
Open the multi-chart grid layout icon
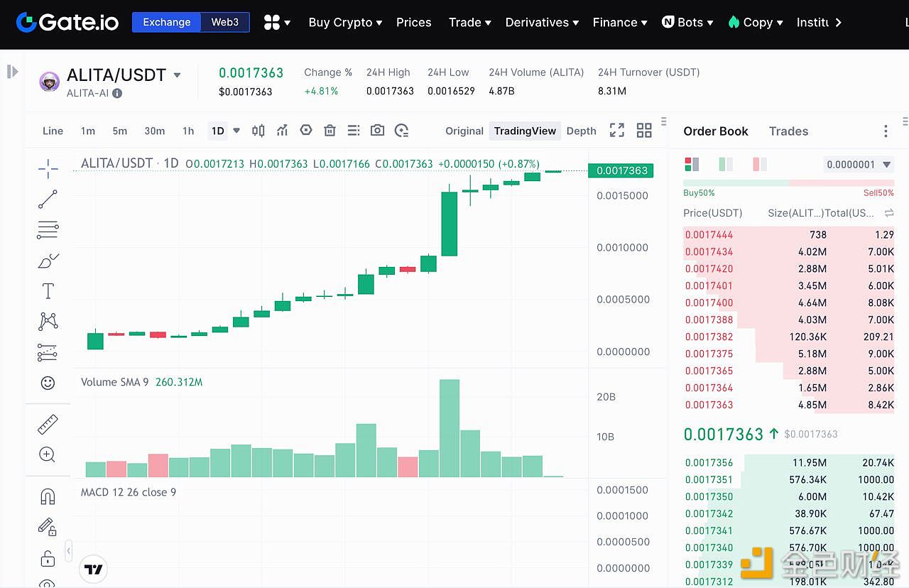pos(644,130)
